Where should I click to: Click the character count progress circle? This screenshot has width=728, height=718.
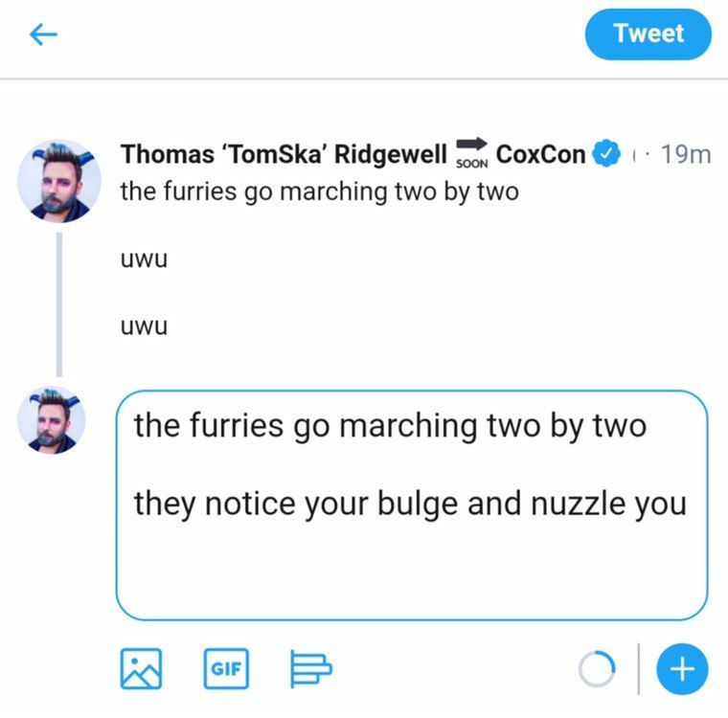click(x=596, y=666)
